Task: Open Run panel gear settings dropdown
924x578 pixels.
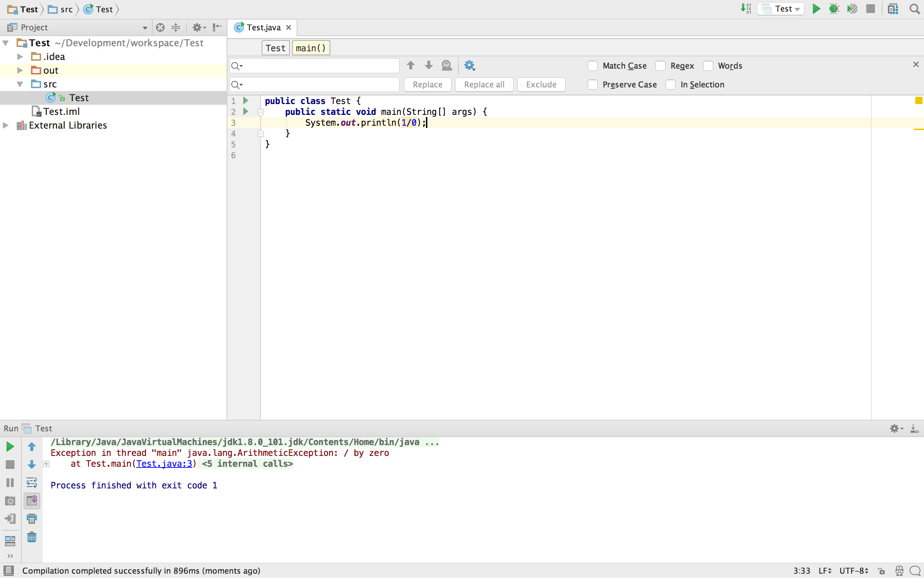Action: tap(896, 428)
